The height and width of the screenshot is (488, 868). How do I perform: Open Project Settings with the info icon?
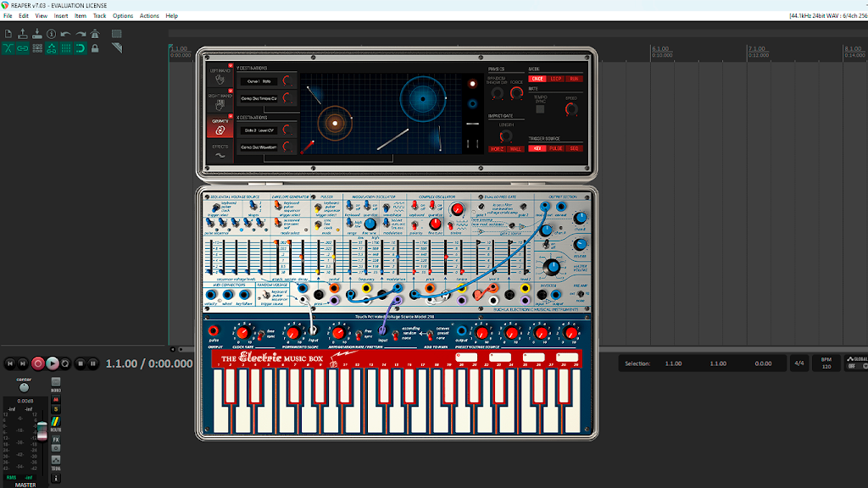point(52,34)
